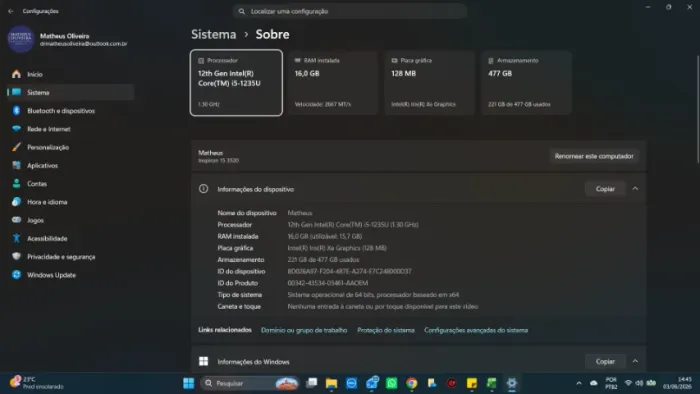Open the weather widget showing 23°C
This screenshot has height=394, width=700.
pyautogui.click(x=37, y=383)
